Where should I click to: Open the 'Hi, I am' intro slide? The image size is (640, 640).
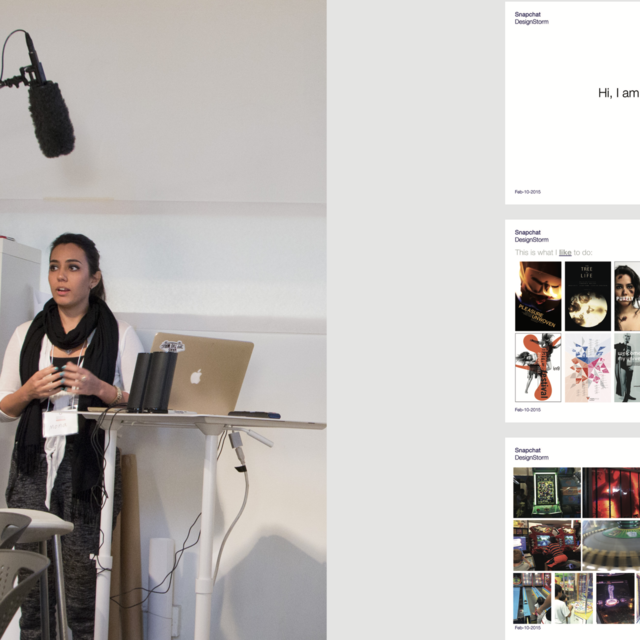click(x=572, y=103)
